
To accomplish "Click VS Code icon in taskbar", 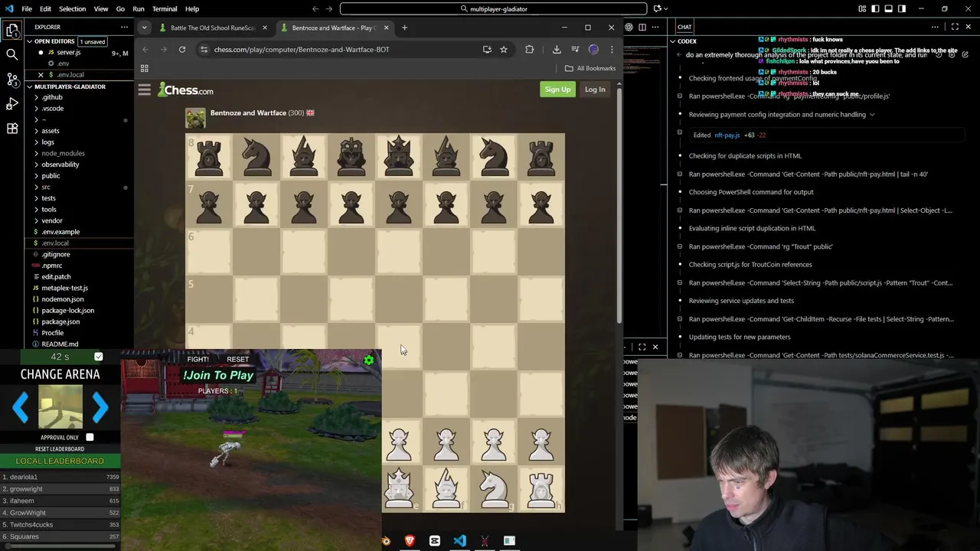I will pos(459,541).
